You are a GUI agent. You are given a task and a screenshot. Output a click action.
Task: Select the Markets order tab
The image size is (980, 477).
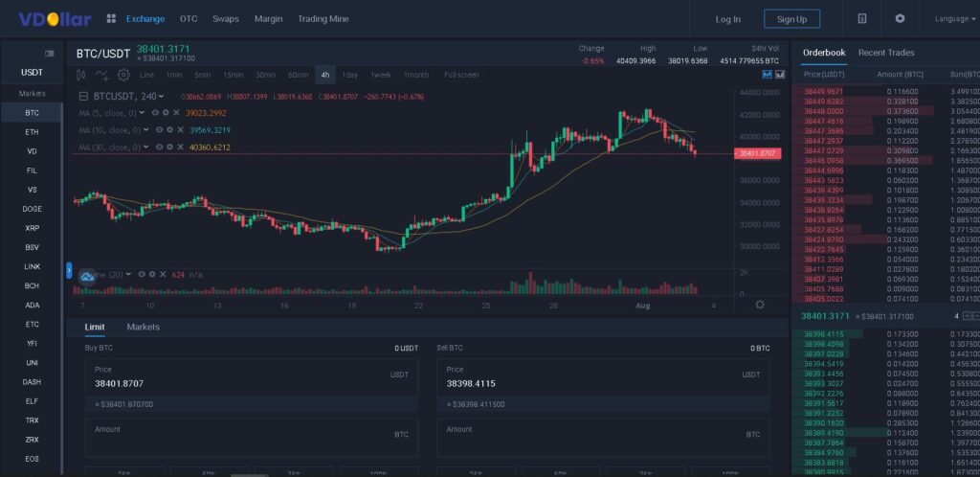click(x=143, y=327)
